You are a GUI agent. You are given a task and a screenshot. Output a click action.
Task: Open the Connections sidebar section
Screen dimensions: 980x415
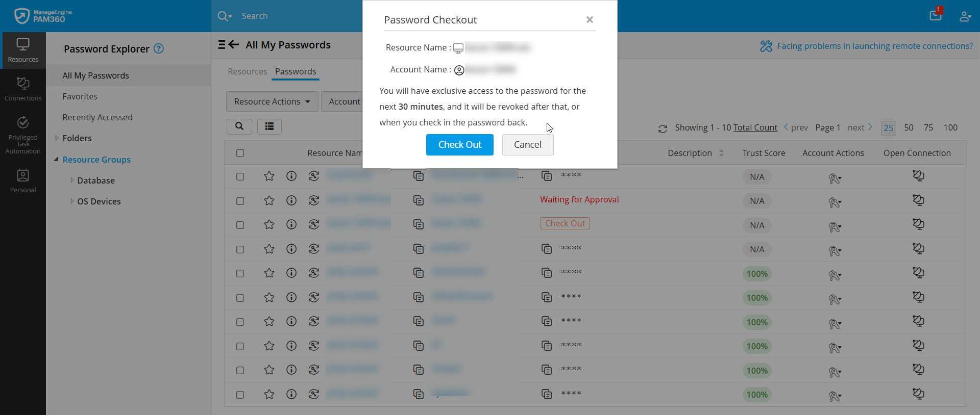pyautogui.click(x=23, y=89)
